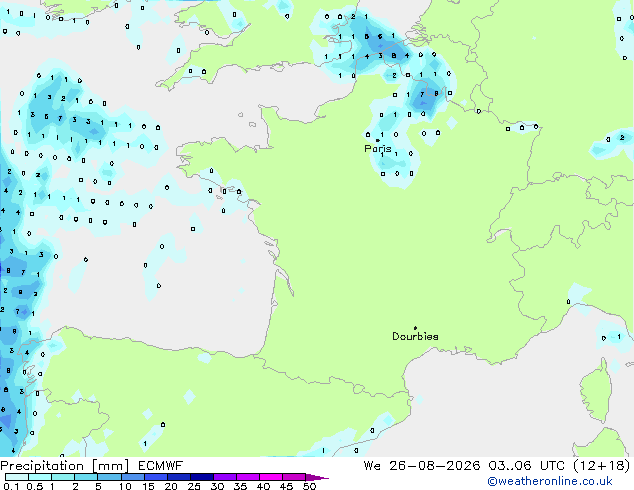Select the 1–2 mm legend color swatch
634x490 pixels.
[63, 477]
